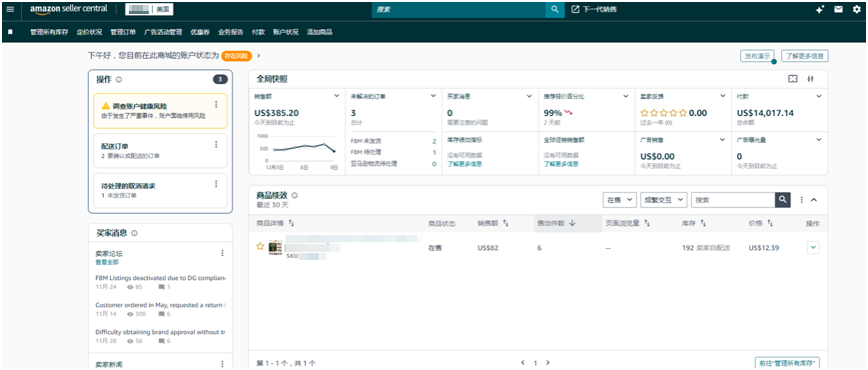Expand the 销售额 card dropdown

[x=337, y=96]
